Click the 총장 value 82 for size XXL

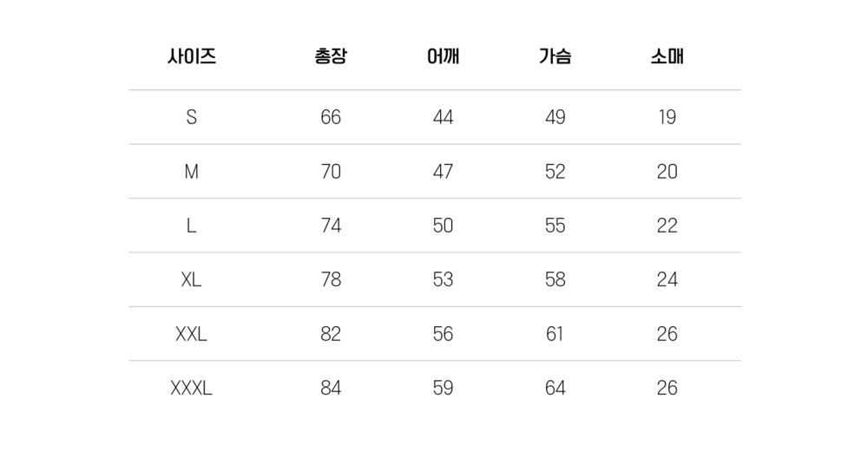click(x=331, y=334)
